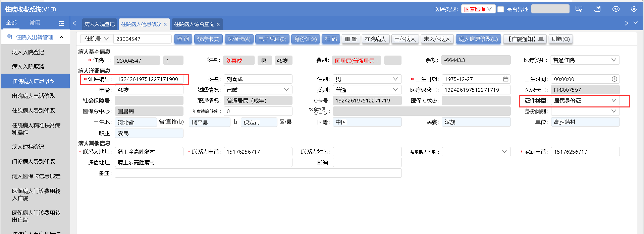Open 病人入院登记 in the sidebar

(x=36, y=52)
